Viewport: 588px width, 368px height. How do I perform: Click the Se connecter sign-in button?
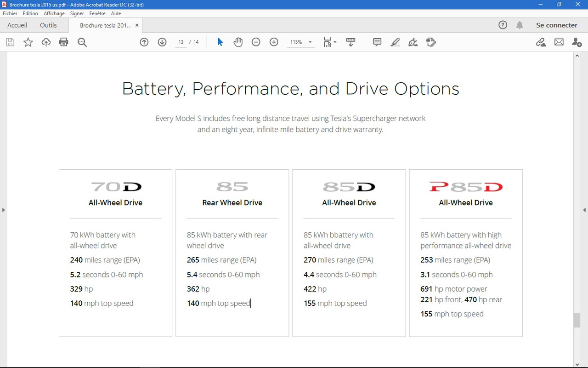(557, 25)
